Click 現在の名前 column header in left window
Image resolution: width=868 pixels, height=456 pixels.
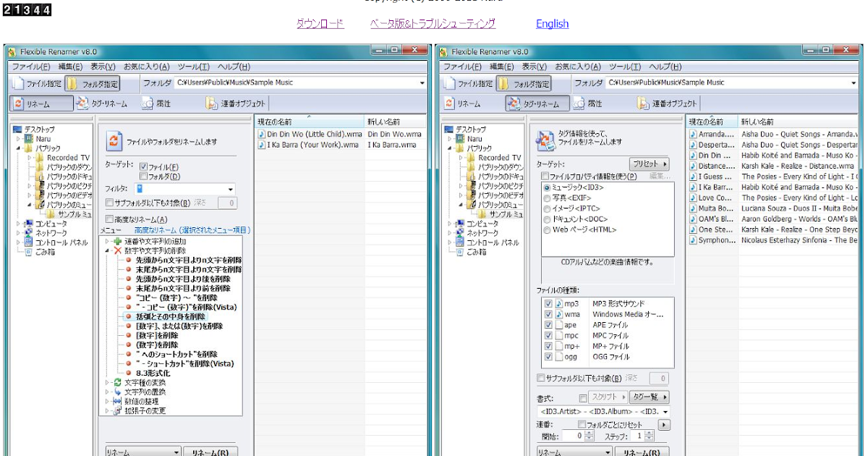pyautogui.click(x=310, y=122)
